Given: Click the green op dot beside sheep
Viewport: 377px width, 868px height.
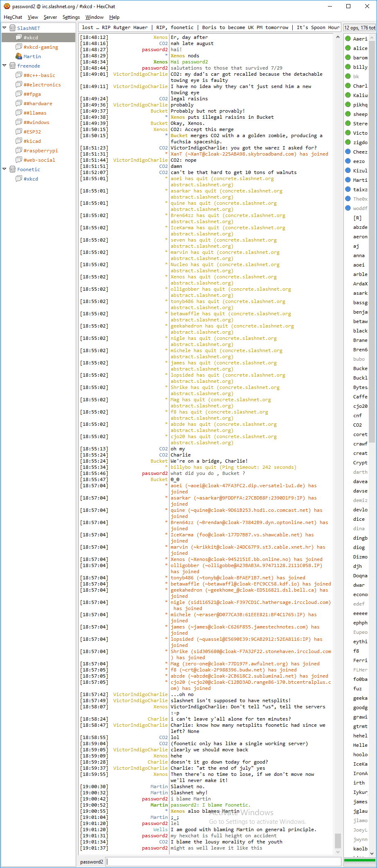Looking at the screenshot, I should point(348,114).
